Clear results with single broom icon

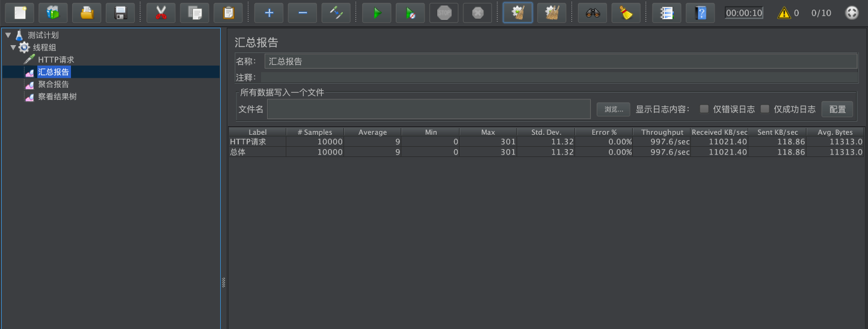[x=518, y=13]
